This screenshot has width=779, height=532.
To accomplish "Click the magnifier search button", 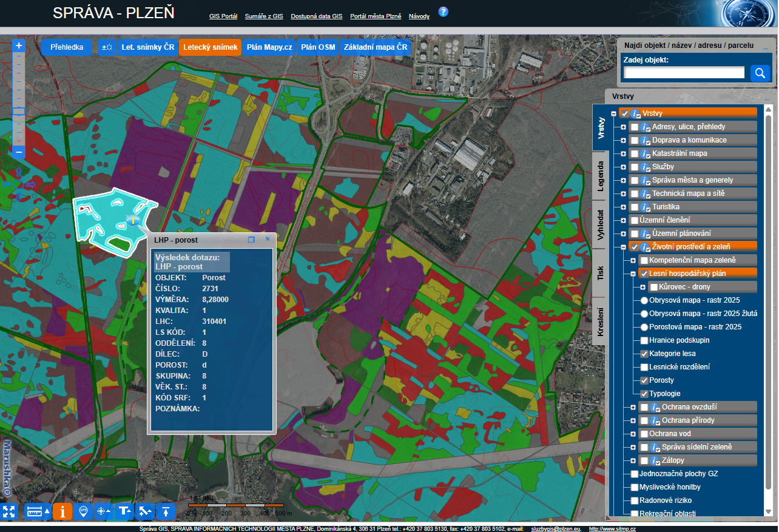I will click(760, 73).
